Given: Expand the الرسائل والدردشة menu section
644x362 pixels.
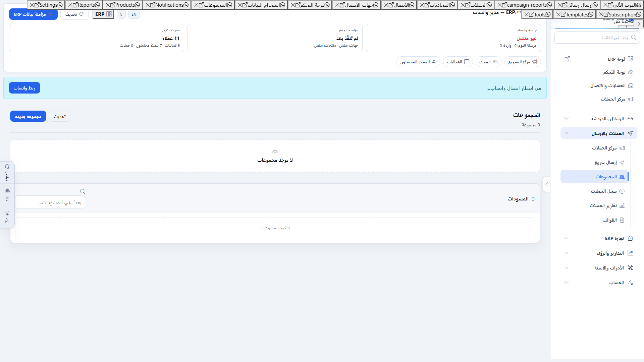Looking at the screenshot, I should tap(599, 119).
